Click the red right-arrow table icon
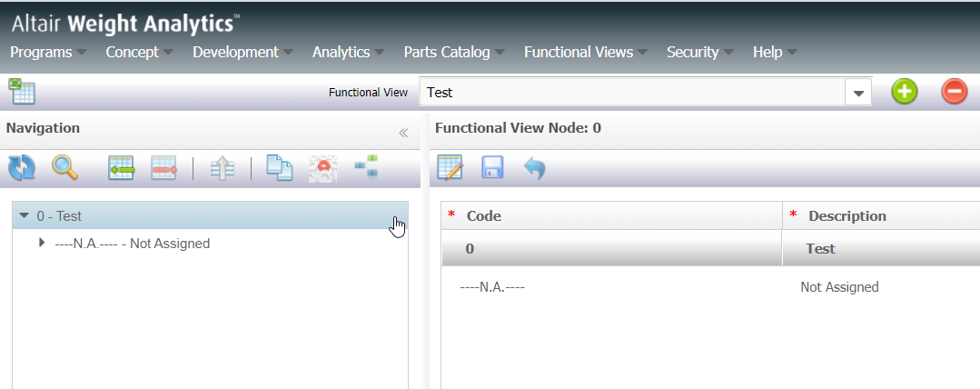The image size is (980, 389). click(x=164, y=168)
